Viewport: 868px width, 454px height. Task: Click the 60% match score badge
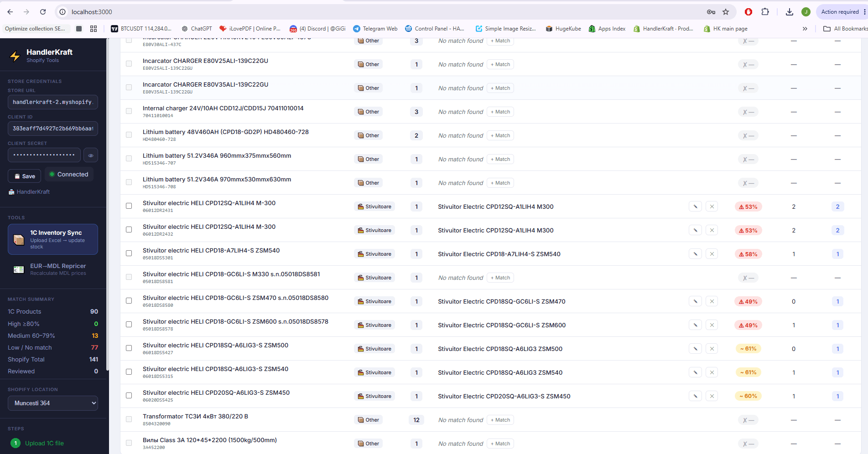(748, 396)
